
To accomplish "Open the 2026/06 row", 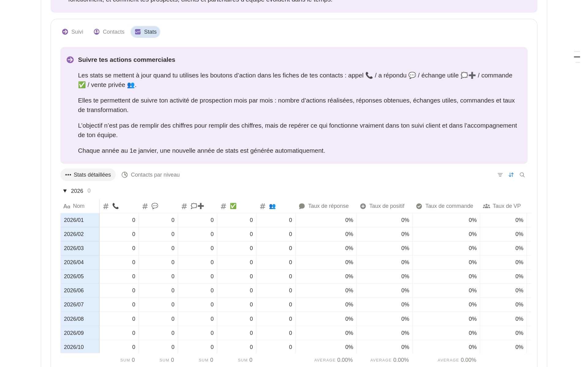I will pyautogui.click(x=80, y=290).
